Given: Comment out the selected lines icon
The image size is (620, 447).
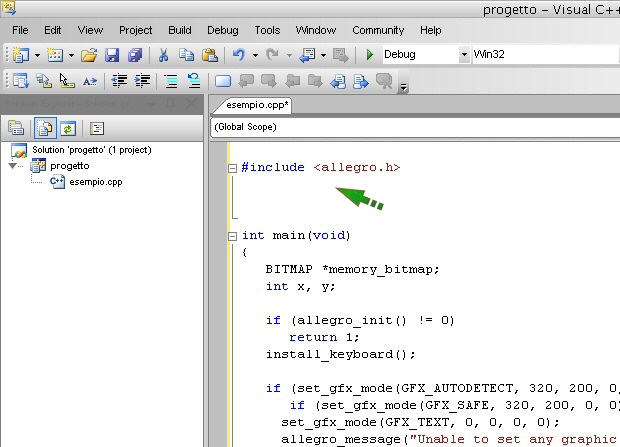Looking at the screenshot, I should (171, 81).
